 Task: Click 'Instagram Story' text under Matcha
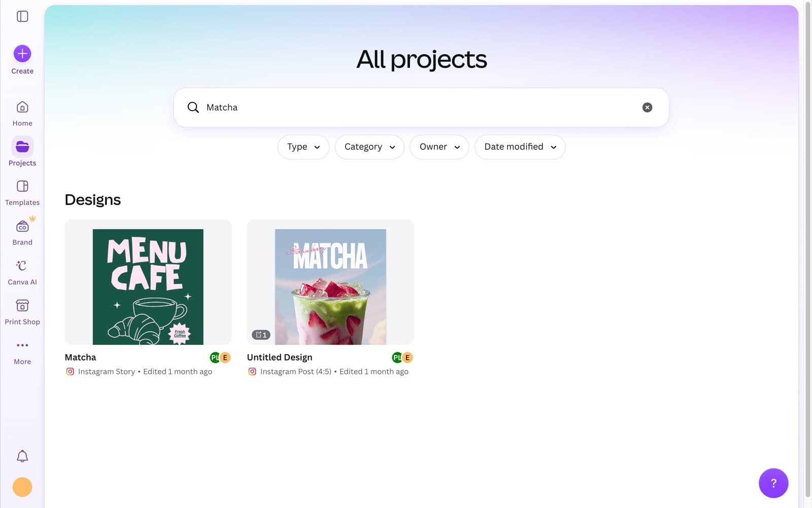pos(107,371)
